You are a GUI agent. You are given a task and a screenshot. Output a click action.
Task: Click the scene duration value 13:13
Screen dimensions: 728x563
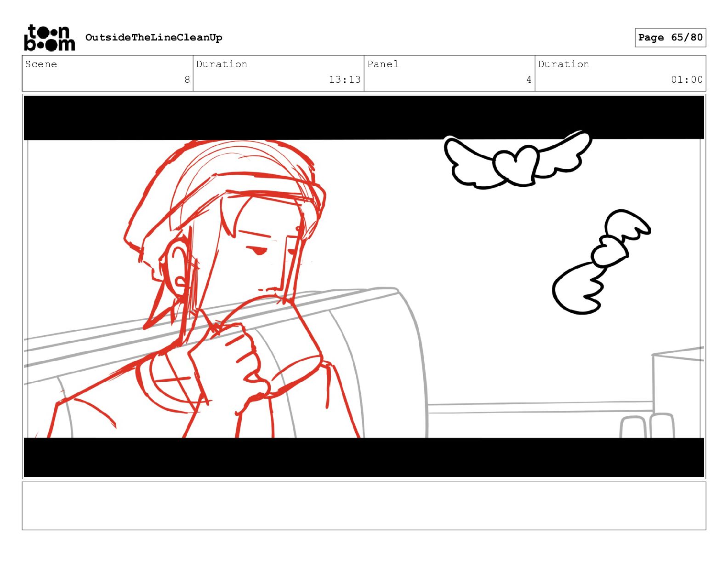pos(345,80)
